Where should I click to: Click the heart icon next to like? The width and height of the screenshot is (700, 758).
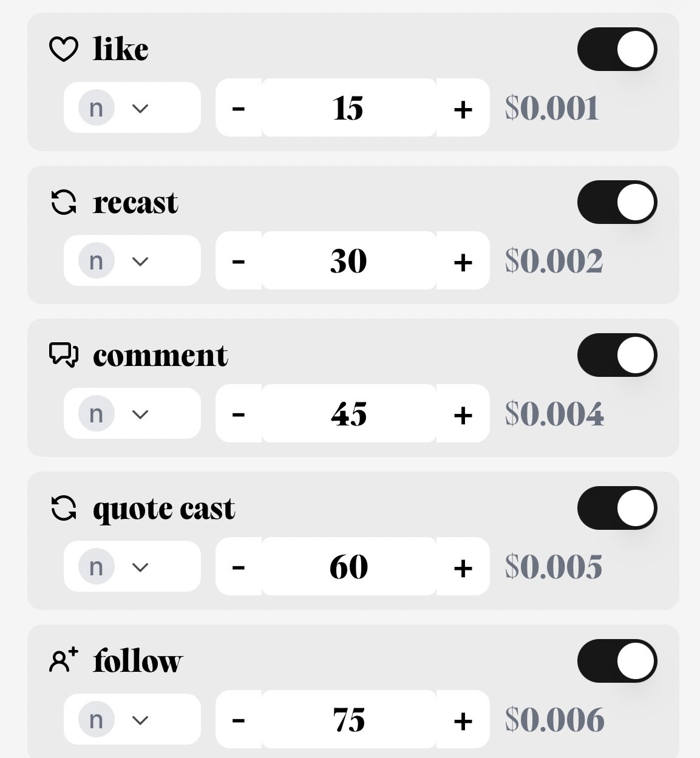pyautogui.click(x=64, y=49)
